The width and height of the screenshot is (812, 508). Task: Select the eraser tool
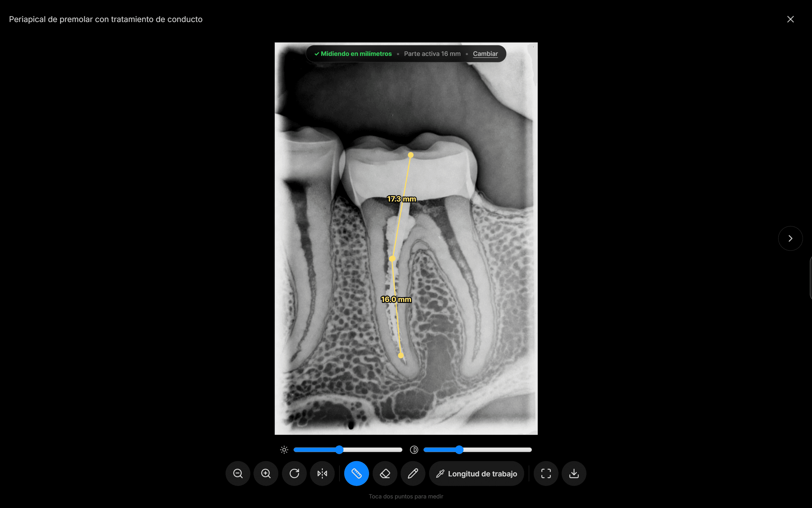(385, 473)
